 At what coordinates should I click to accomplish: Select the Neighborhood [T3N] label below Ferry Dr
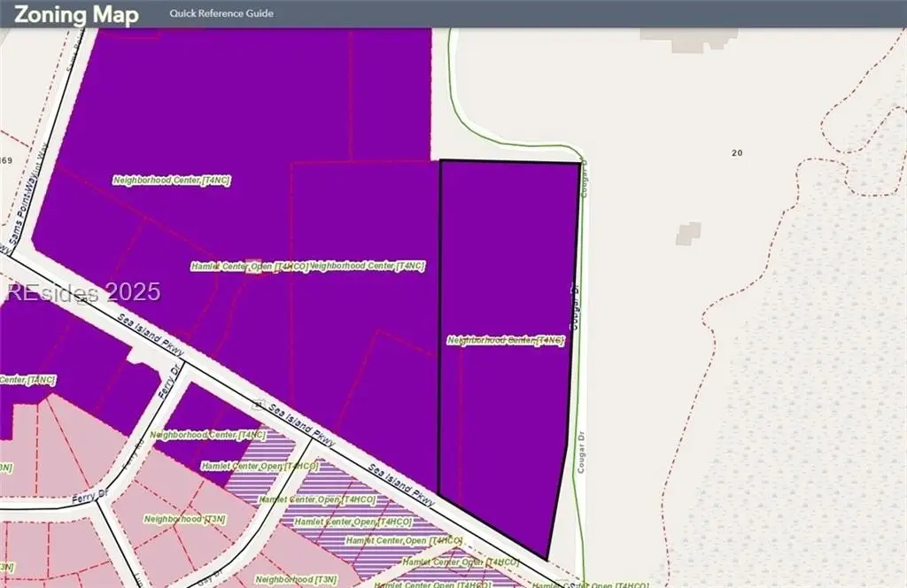click(184, 519)
